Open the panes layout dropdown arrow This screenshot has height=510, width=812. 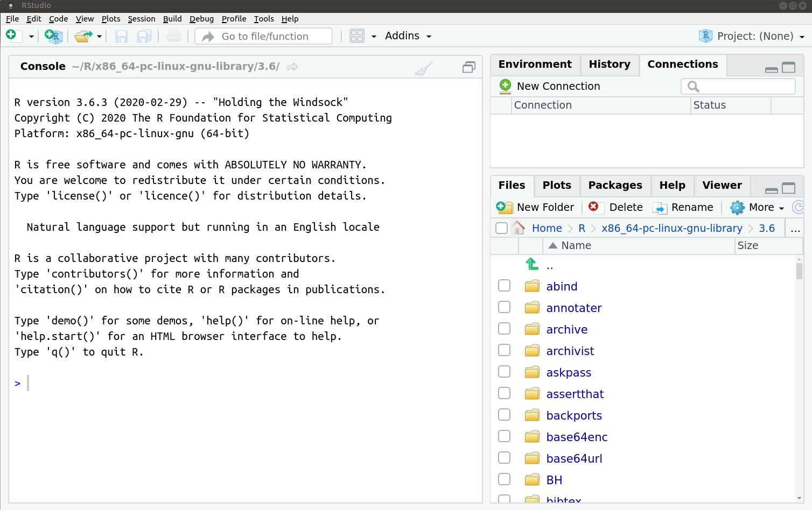[374, 37]
